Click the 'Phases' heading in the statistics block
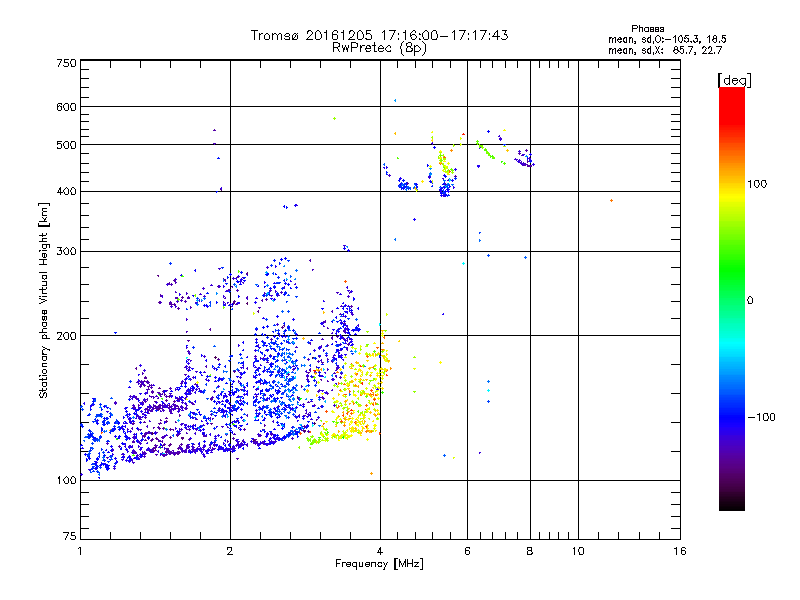800x600 pixels. click(647, 29)
